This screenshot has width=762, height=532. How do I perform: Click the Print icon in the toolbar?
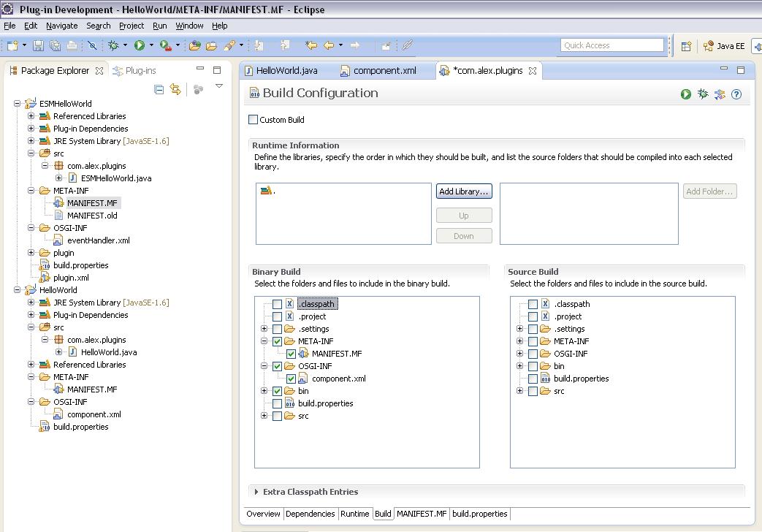click(72, 46)
